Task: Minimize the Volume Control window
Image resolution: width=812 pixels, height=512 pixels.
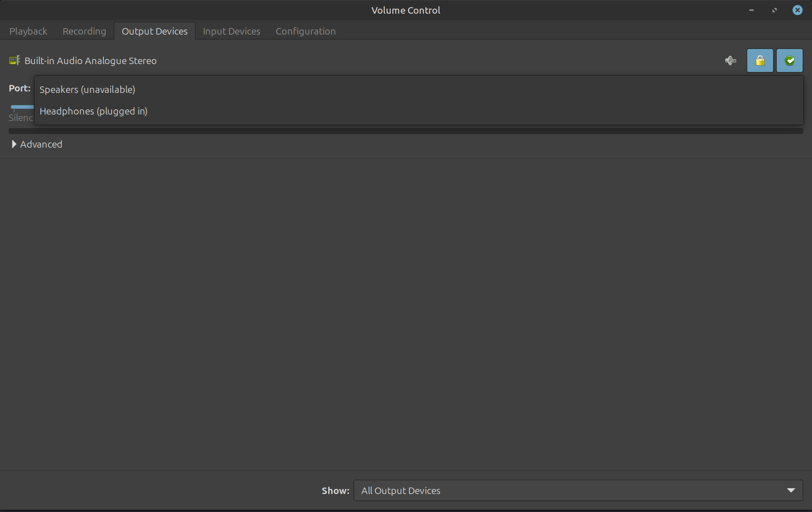Action: [751, 10]
